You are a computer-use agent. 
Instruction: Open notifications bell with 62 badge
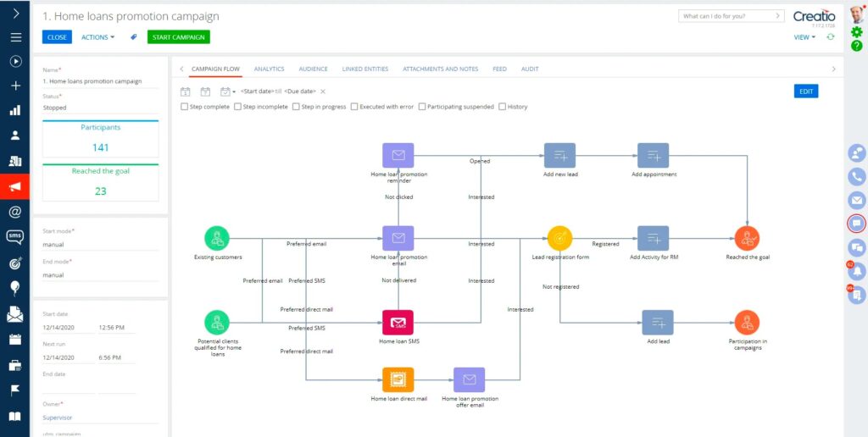point(857,271)
